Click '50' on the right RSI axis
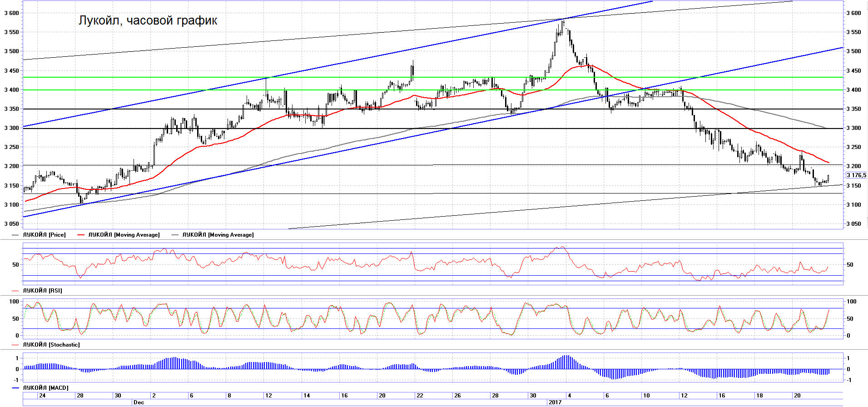Image resolution: width=868 pixels, height=407 pixels. [850, 265]
